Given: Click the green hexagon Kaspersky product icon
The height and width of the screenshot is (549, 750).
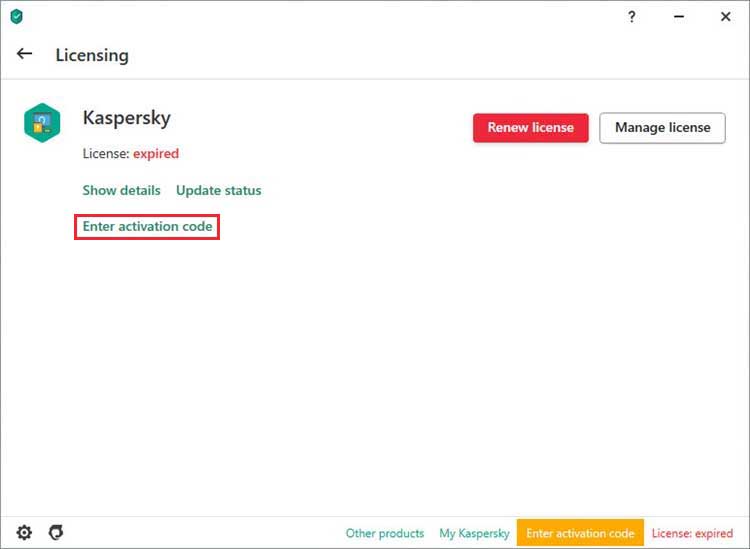Looking at the screenshot, I should 42,123.
